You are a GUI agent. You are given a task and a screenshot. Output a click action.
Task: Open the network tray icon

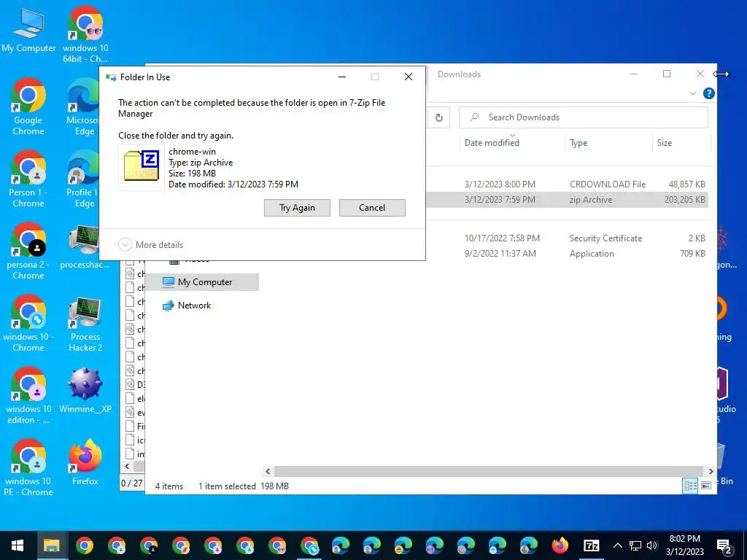635,545
